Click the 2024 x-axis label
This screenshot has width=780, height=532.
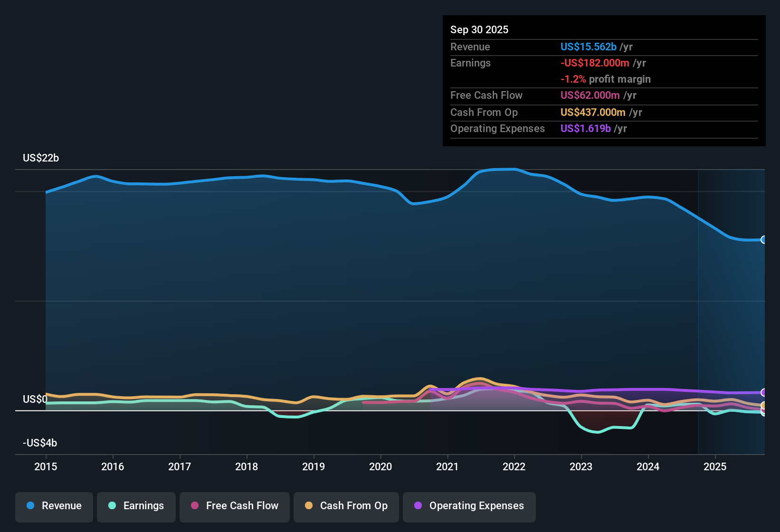coord(648,466)
